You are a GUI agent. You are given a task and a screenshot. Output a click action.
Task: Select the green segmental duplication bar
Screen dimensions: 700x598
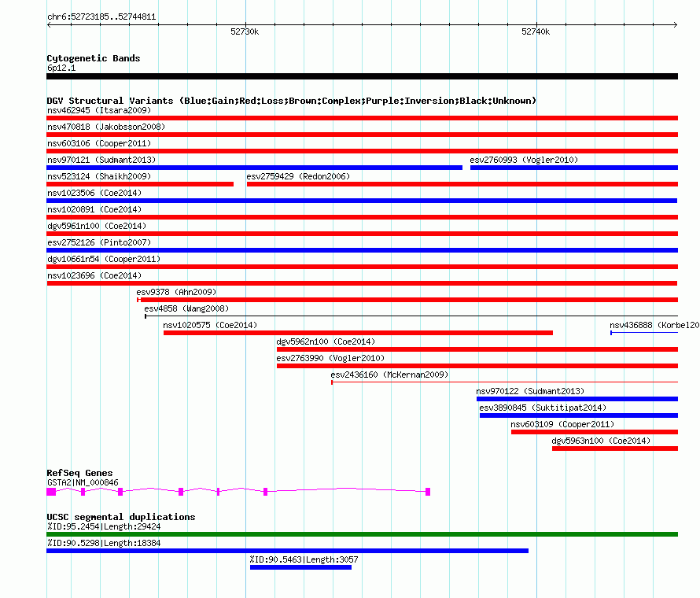pyautogui.click(x=362, y=534)
